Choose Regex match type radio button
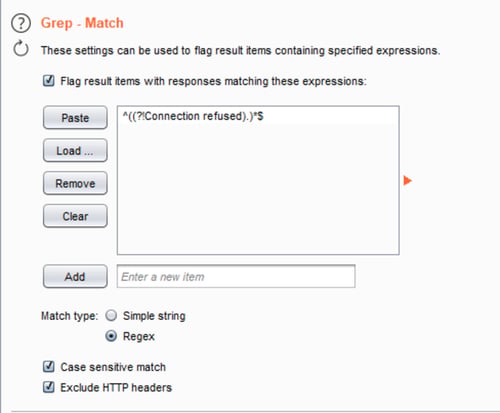The height and width of the screenshot is (413, 500). (x=111, y=336)
